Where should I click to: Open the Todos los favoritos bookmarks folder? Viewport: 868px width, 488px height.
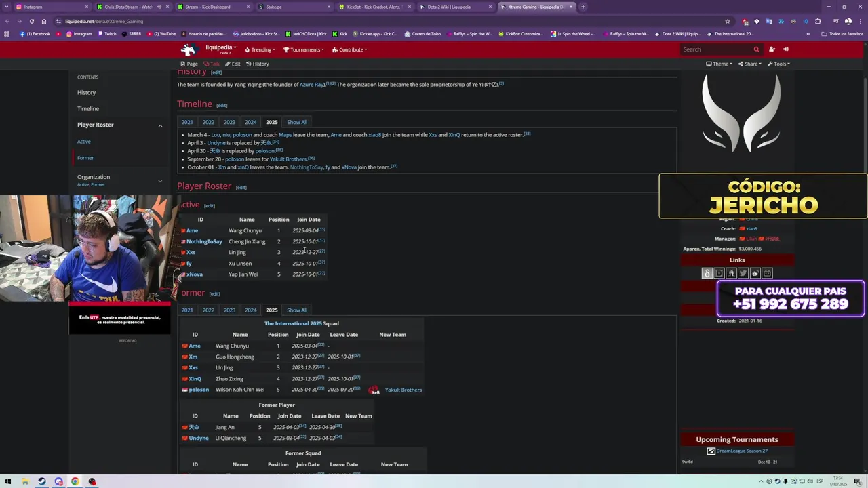pyautogui.click(x=842, y=34)
